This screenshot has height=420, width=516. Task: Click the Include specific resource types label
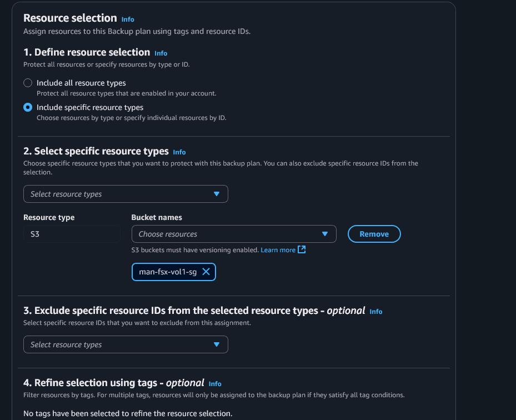90,107
